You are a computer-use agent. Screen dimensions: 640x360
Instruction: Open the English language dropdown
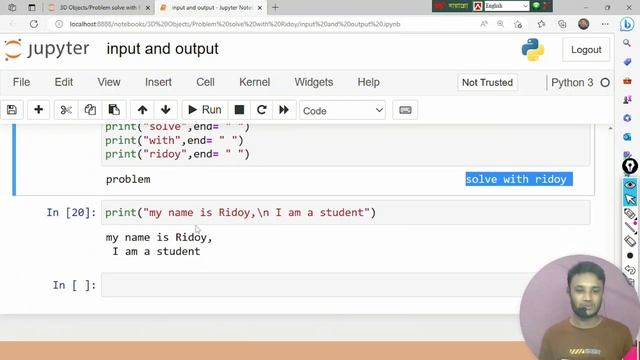[x=507, y=6]
